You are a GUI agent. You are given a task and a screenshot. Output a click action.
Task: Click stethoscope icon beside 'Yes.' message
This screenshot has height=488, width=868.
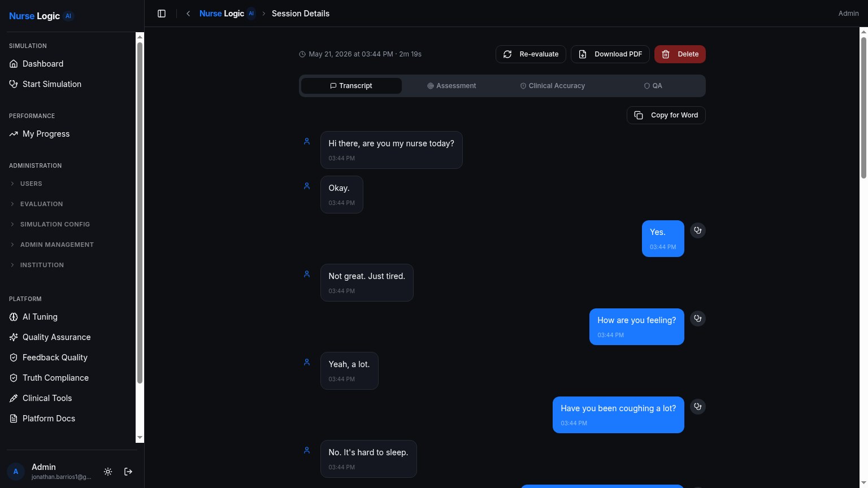698,230
